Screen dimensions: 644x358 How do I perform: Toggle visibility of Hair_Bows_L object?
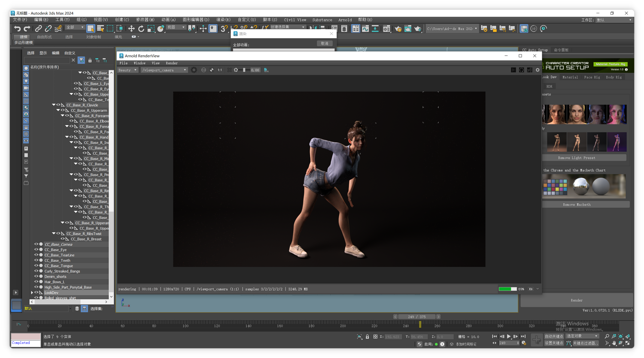coord(36,282)
